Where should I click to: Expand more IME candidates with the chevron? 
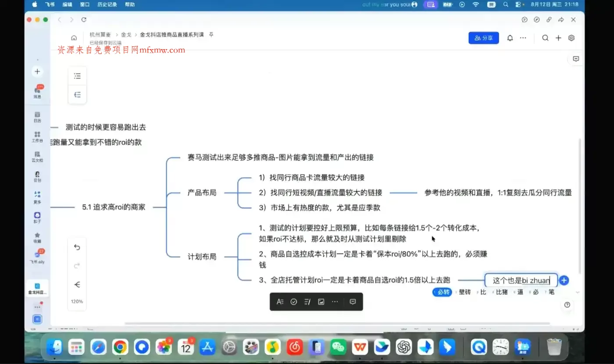(578, 293)
